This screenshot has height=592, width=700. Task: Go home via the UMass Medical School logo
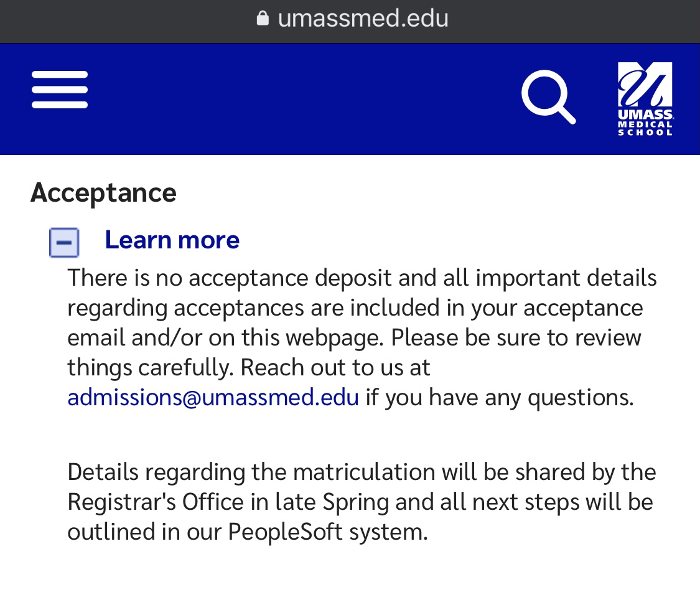point(645,99)
